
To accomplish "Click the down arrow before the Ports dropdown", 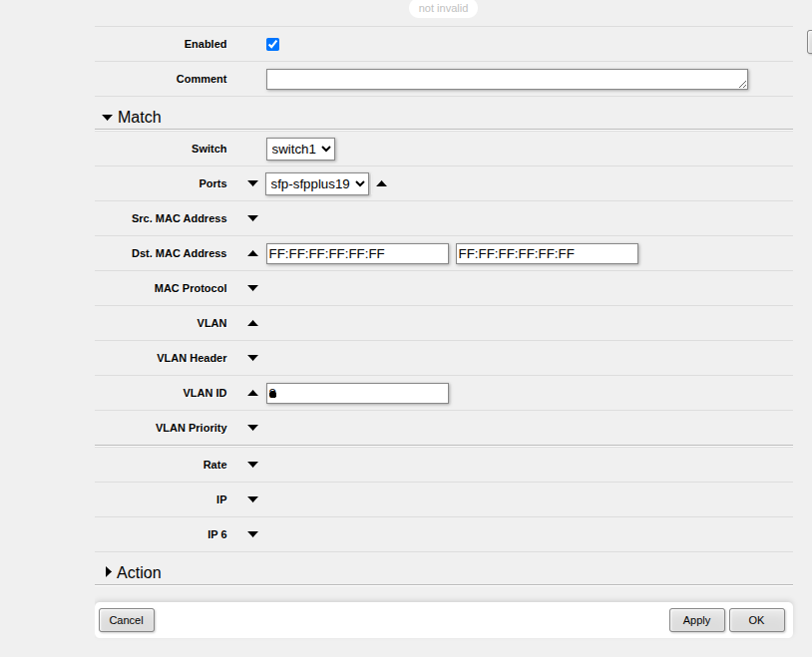I will pyautogui.click(x=252, y=183).
